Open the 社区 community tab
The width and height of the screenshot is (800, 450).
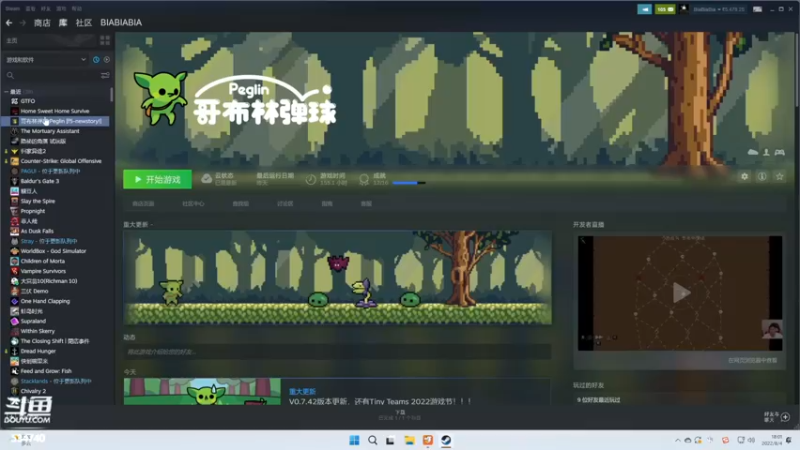tap(84, 22)
